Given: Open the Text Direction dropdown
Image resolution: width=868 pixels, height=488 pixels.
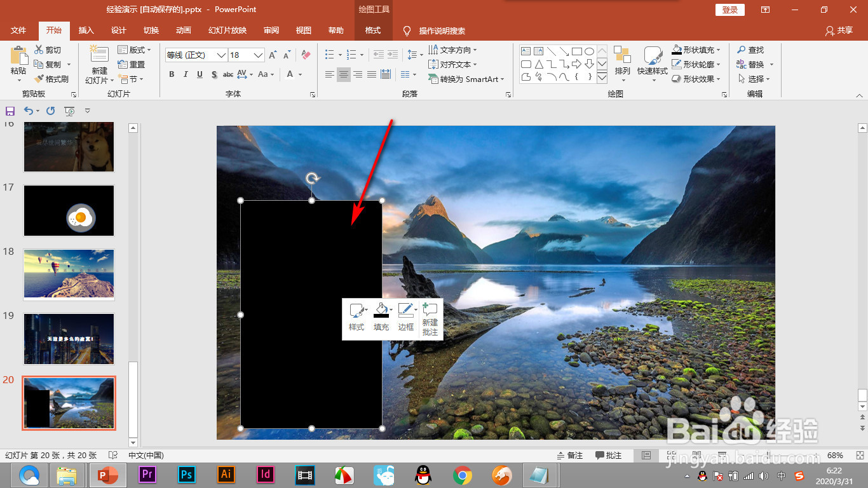Looking at the screenshot, I should 453,50.
